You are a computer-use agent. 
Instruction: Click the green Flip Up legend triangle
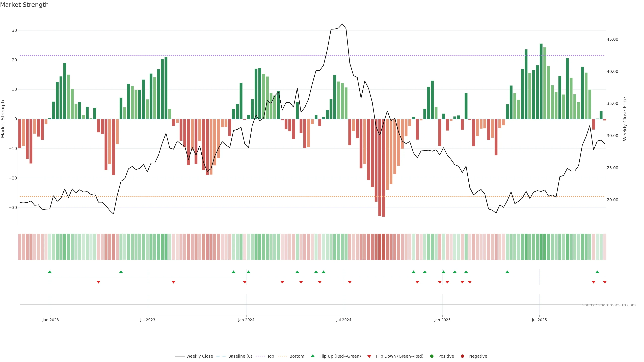coord(312,356)
